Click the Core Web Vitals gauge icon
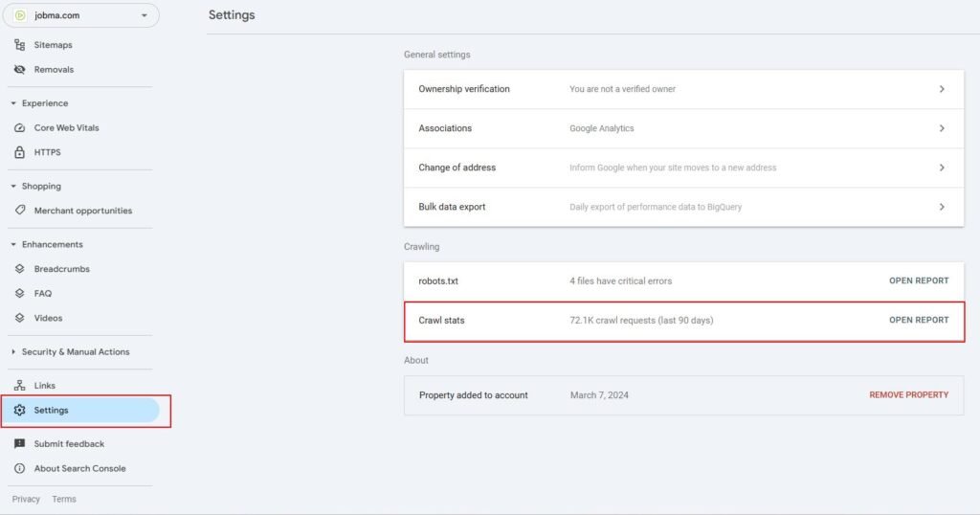This screenshot has height=515, width=980. coord(19,127)
